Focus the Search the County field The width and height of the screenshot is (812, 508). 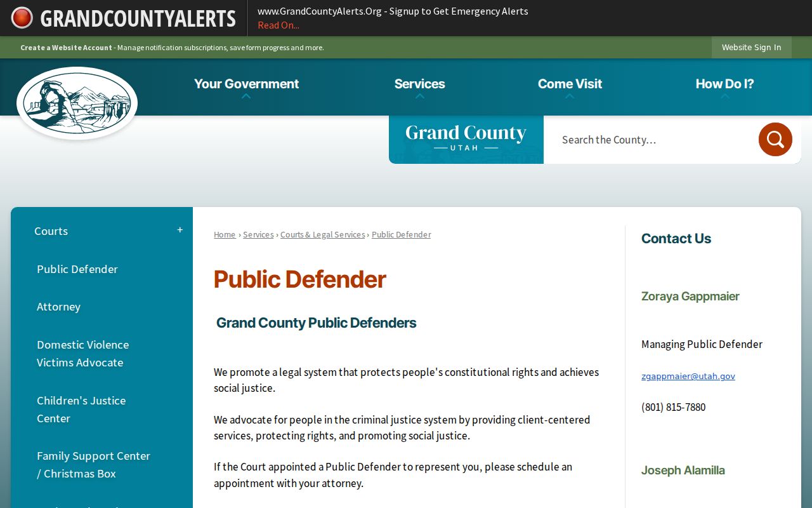tap(650, 140)
